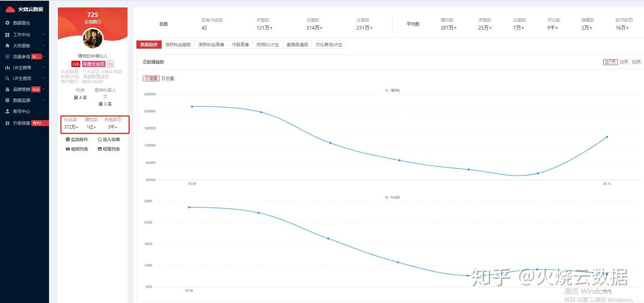The image size is (644, 303).
Task: Click the 火烧云数据 cloud logo
Action: click(10, 9)
